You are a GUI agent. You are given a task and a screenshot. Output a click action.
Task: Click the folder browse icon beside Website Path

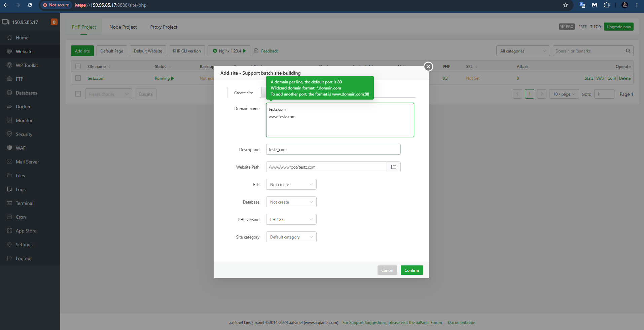click(394, 167)
